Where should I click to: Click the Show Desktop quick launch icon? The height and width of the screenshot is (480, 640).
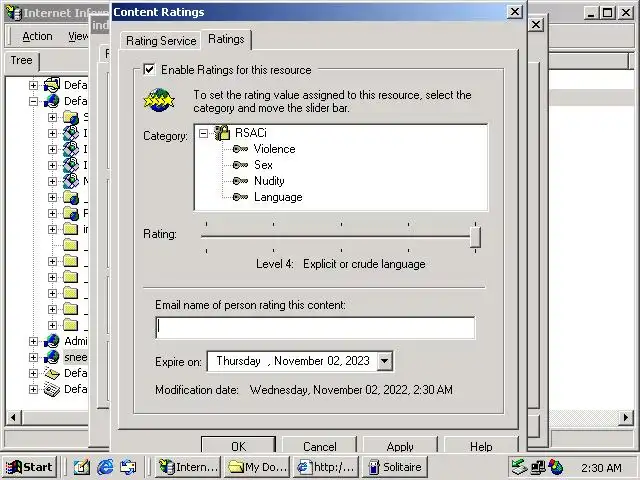[x=82, y=467]
